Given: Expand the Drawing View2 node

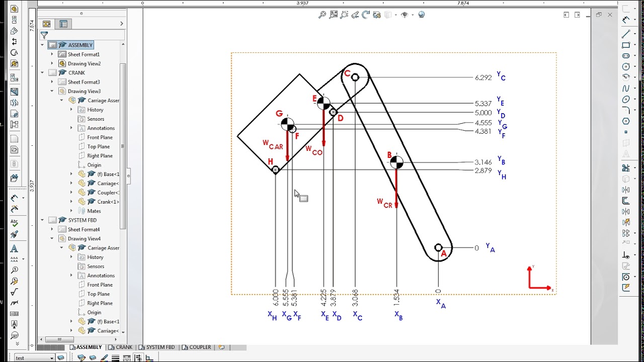Looking at the screenshot, I should 52,63.
